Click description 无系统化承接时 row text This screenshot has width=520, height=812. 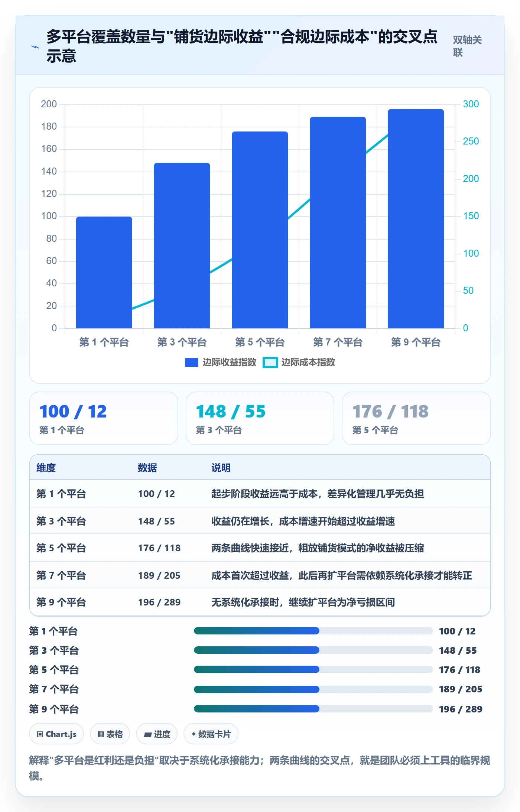pos(303,602)
